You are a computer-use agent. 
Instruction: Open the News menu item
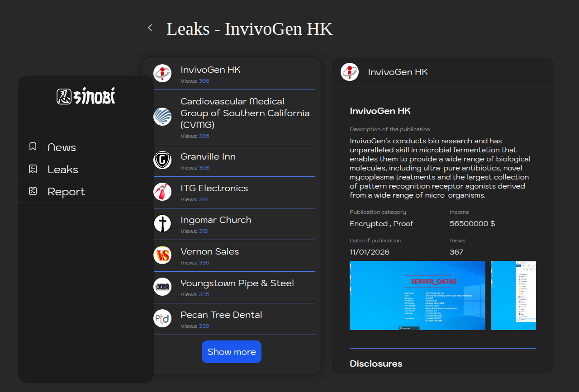pyautogui.click(x=62, y=147)
